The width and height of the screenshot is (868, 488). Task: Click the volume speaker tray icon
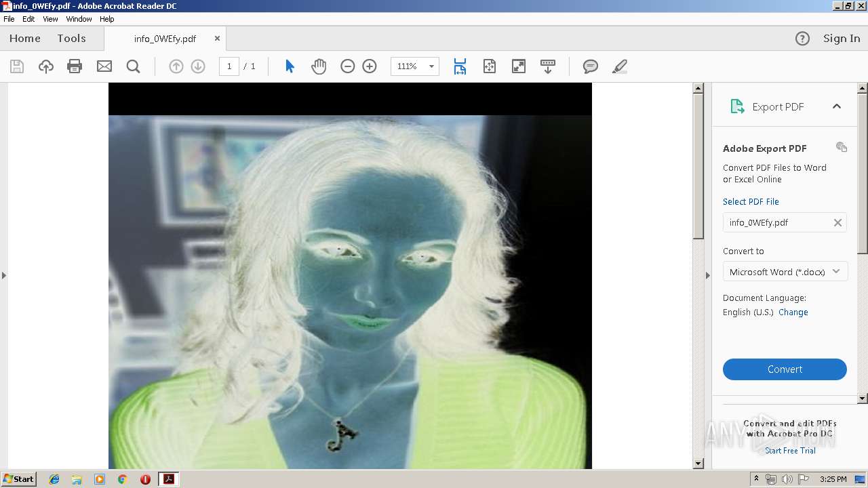coord(787,479)
